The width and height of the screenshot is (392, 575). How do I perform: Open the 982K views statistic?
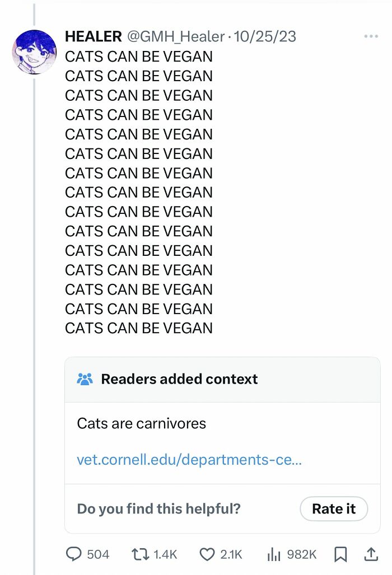pyautogui.click(x=301, y=554)
